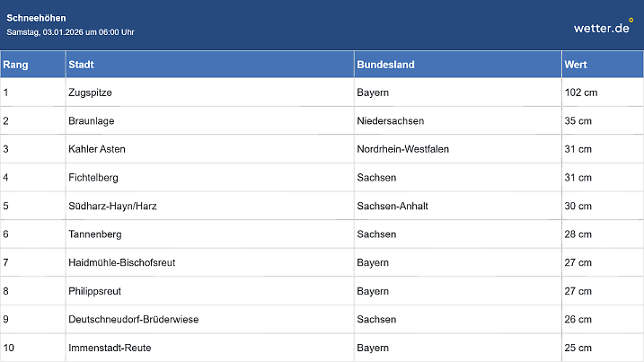644x362 pixels.
Task: Click the Südharz-Hayn/Harz entry
Action: (x=113, y=206)
